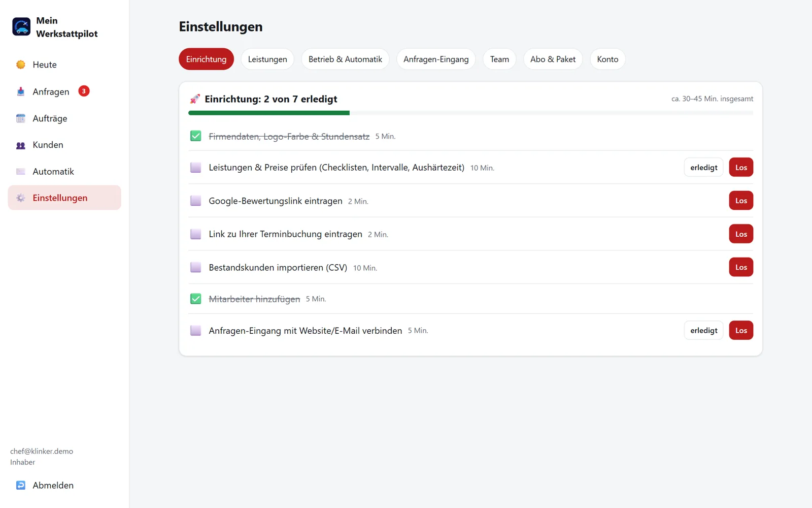The image size is (812, 508).
Task: Mark Leistungen & Preise prüfen as erledigt
Action: coord(703,167)
